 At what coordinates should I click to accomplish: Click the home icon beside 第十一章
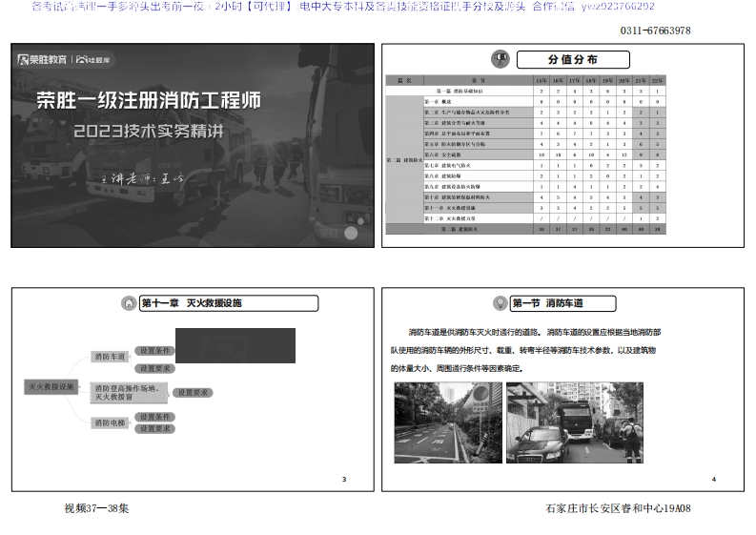[x=129, y=303]
